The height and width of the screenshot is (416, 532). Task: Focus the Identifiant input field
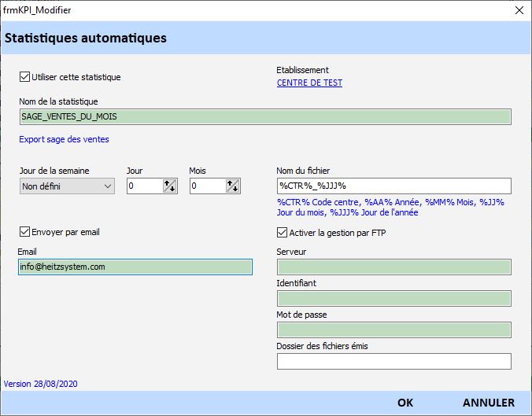[394, 298]
